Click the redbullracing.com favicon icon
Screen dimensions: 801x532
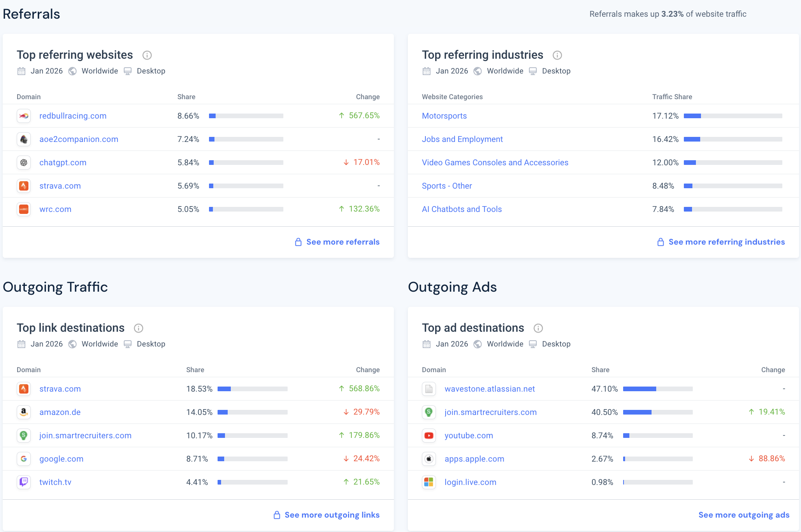(x=24, y=116)
